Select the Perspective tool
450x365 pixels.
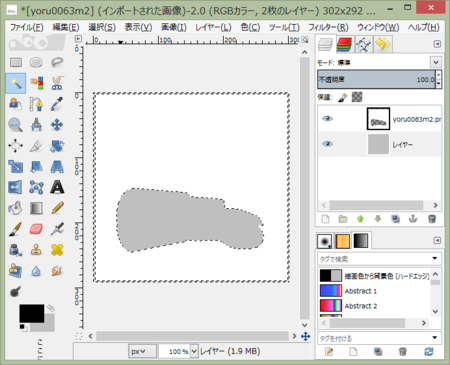(x=57, y=167)
